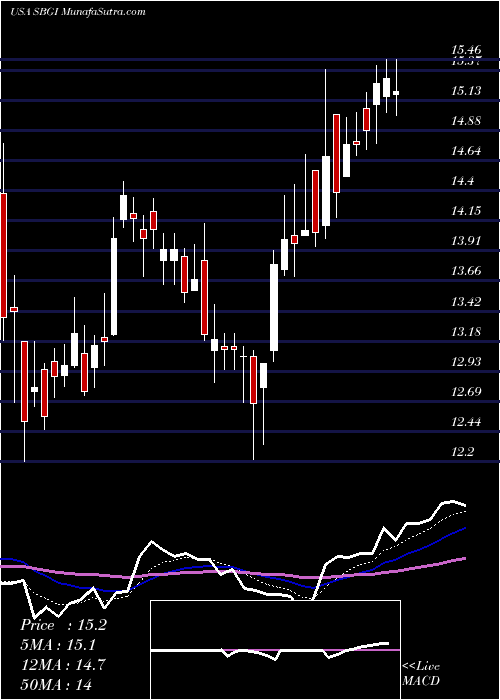Click the 12.44 price axis label
This screenshot has height=700, width=500.
click(x=466, y=422)
